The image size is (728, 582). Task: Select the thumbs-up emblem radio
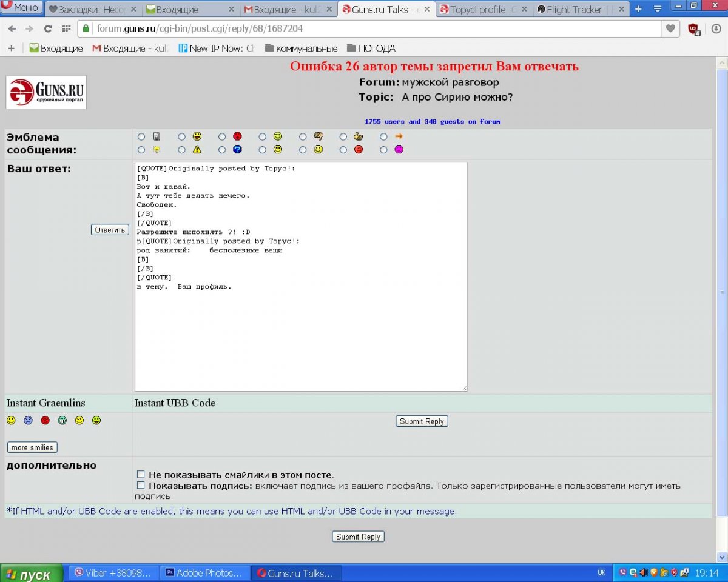343,137
